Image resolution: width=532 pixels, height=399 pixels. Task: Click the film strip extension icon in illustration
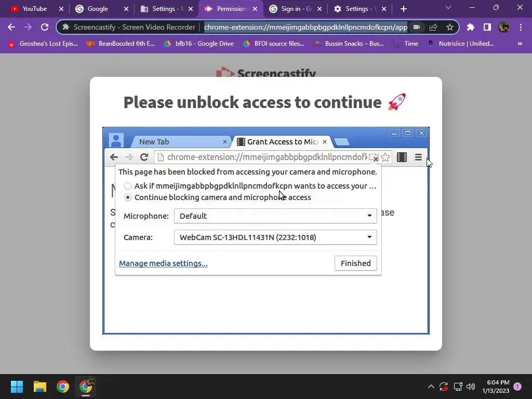tap(402, 157)
